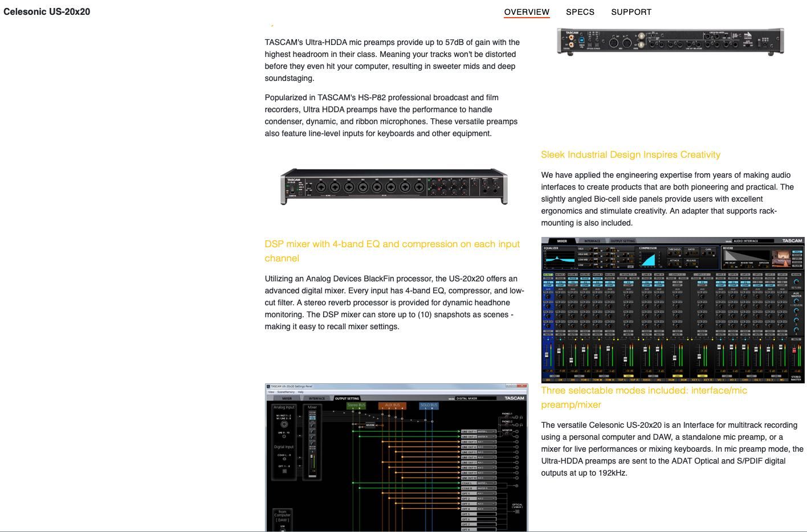This screenshot has width=807, height=532.
Task: Click the paragraph starting 'TASCAM's Ultra-HDDA mic preamps'
Action: pyautogui.click(x=392, y=60)
